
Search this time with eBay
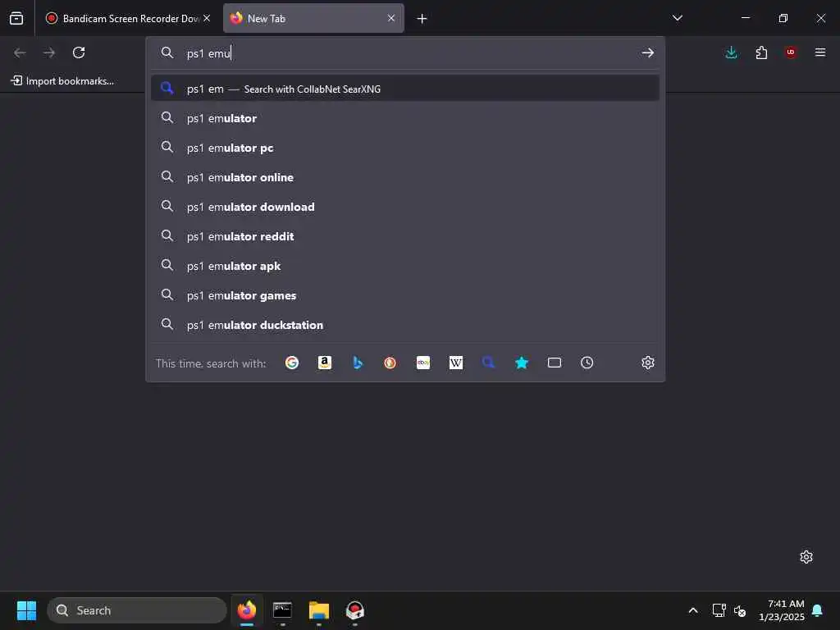423,363
